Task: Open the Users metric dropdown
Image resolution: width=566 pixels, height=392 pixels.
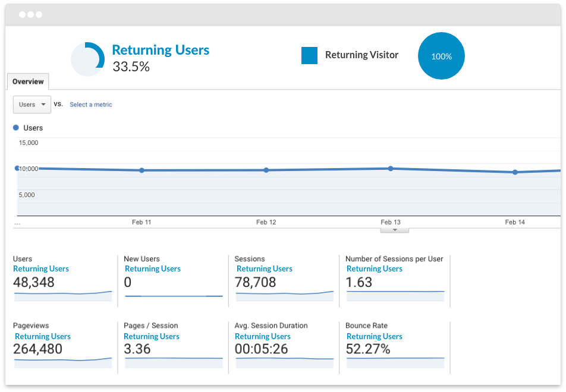Action: (x=32, y=105)
